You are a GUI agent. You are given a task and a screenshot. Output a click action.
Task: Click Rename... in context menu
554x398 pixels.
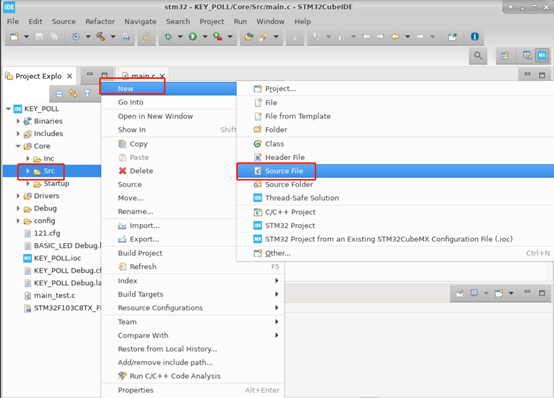point(169,211)
